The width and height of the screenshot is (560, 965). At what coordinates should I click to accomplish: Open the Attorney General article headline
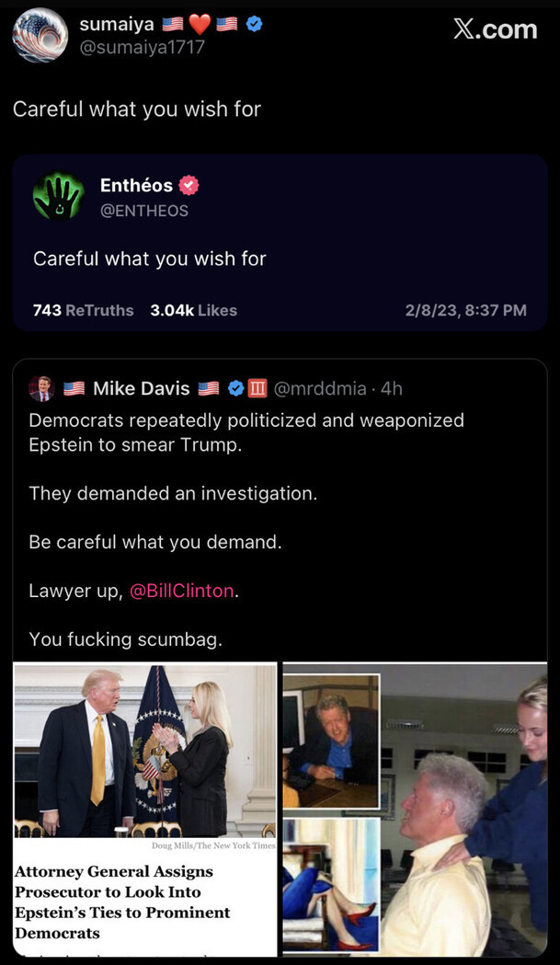coord(122,902)
